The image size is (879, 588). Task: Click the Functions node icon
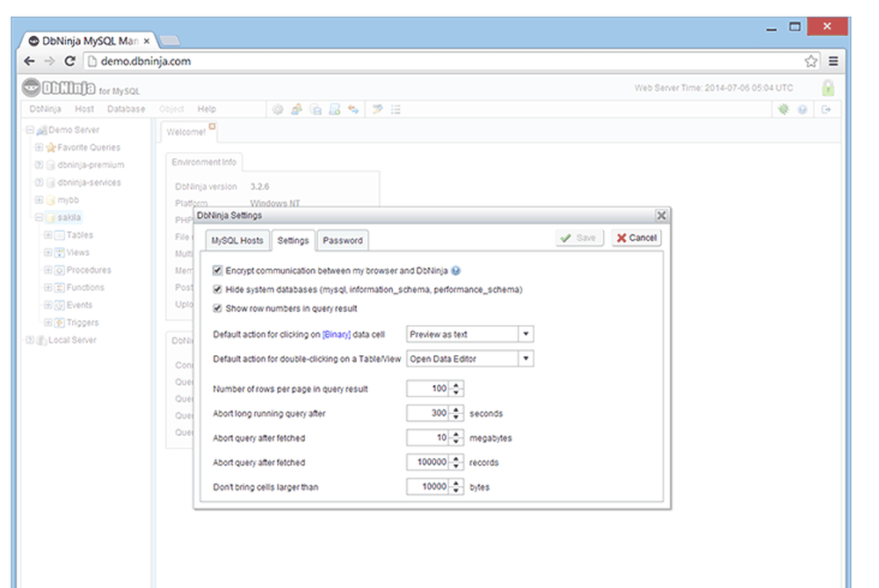point(60,287)
